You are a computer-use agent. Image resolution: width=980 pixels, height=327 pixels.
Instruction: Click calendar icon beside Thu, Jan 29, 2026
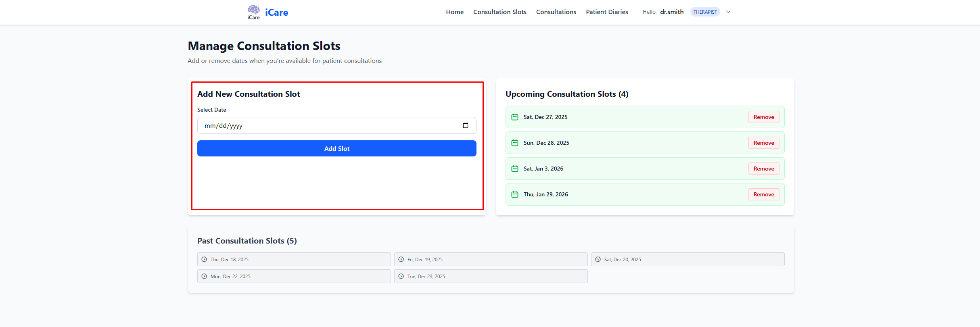click(x=515, y=194)
